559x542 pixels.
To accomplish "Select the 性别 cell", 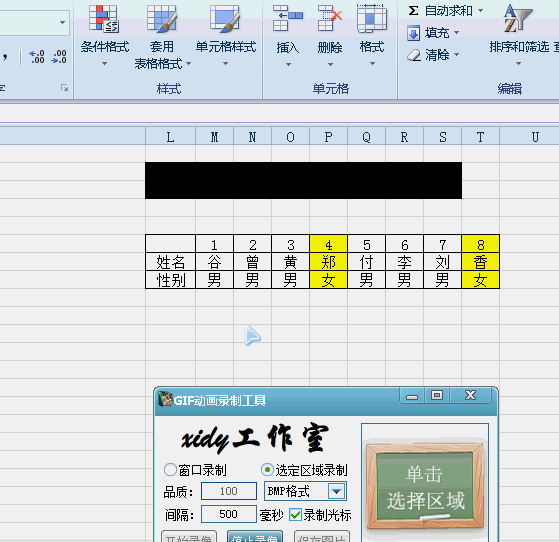I will point(170,280).
